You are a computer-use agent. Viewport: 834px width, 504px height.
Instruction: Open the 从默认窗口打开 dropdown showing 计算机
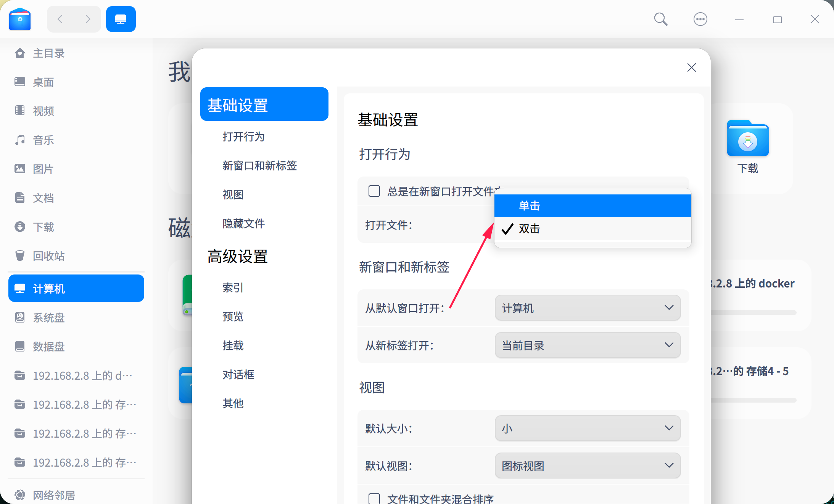coord(588,308)
